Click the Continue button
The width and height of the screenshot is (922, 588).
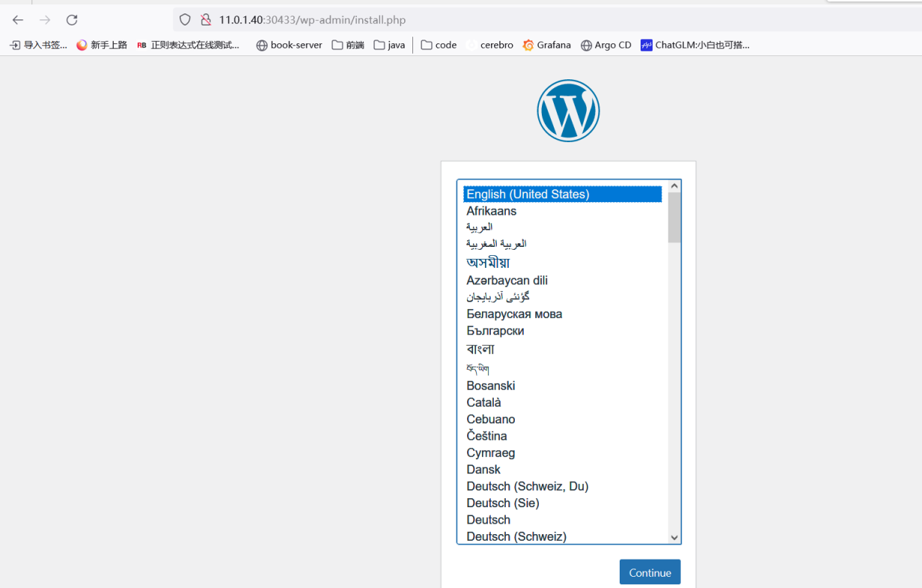[x=650, y=572]
